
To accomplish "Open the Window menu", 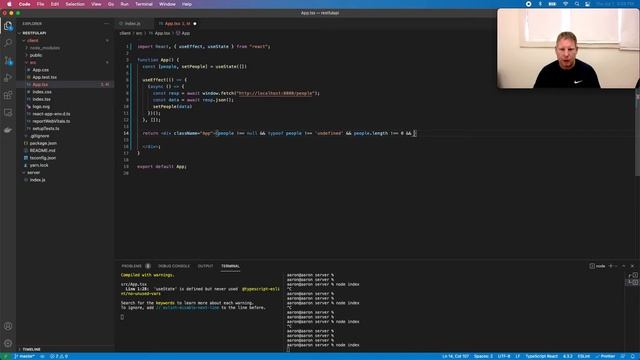I will pyautogui.click(x=167, y=4).
